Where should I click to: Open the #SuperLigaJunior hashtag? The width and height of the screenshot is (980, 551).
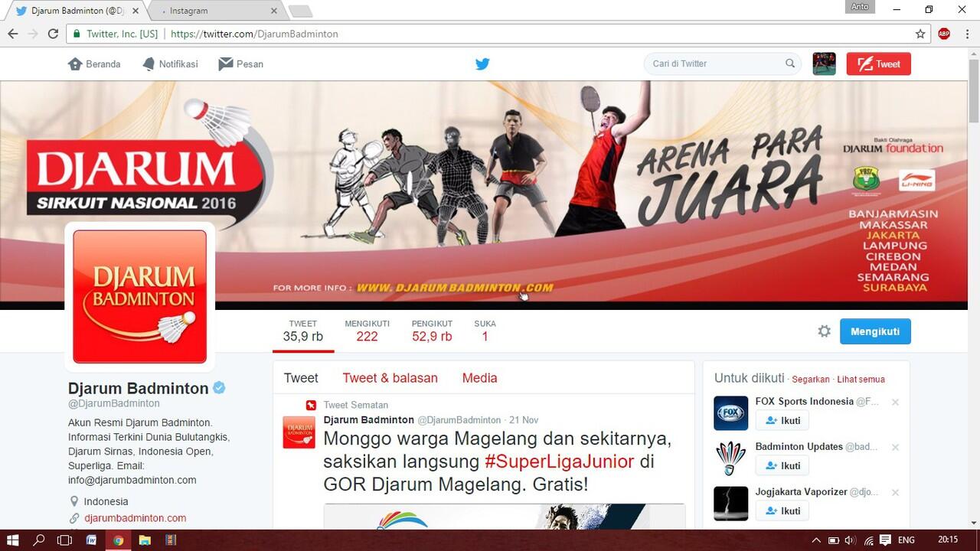(x=559, y=461)
